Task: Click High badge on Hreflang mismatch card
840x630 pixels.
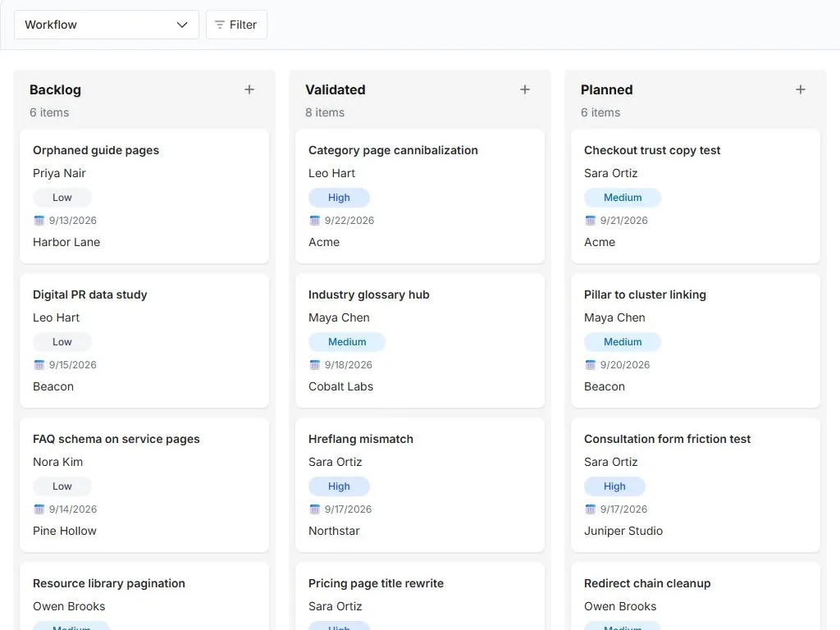Action: pyautogui.click(x=339, y=486)
